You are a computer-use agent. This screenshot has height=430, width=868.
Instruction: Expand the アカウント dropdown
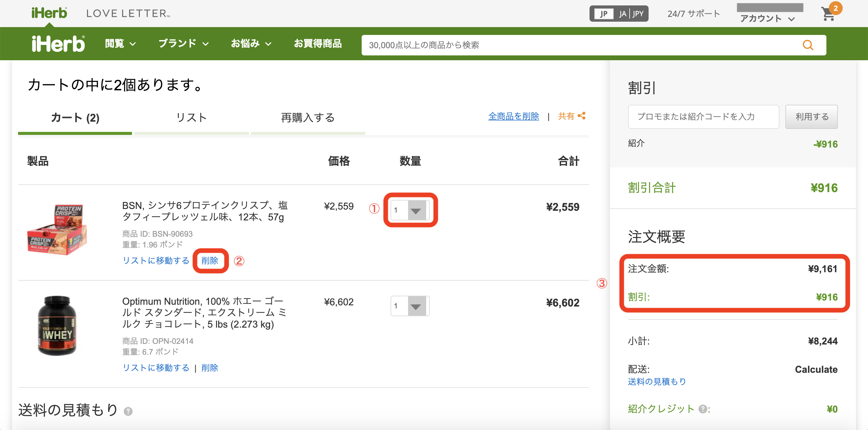pos(767,18)
